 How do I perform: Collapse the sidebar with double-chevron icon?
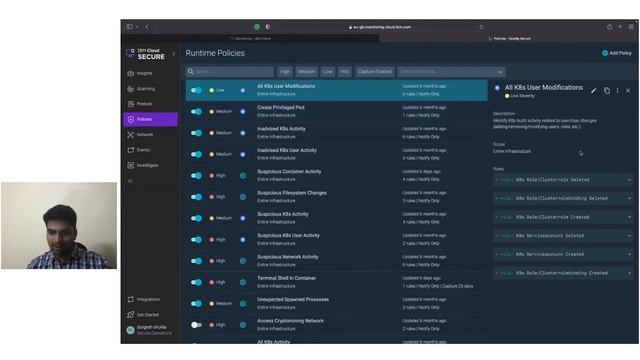(x=131, y=180)
